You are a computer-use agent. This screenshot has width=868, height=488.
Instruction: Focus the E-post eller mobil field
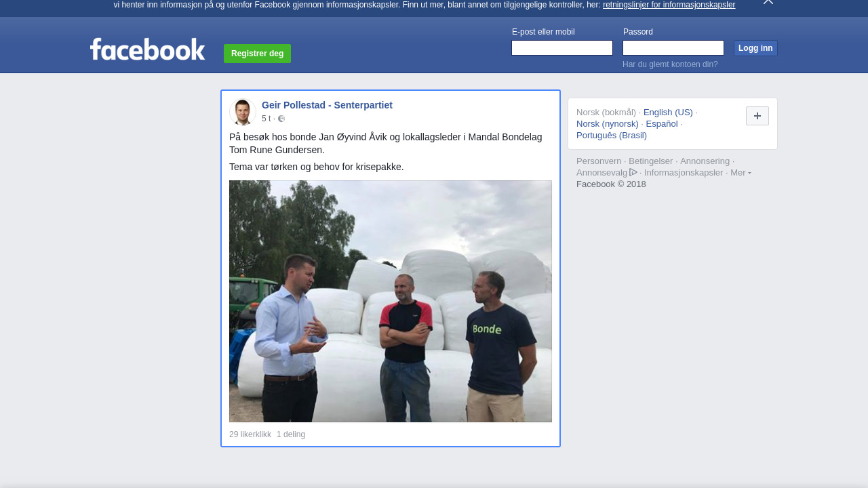click(x=562, y=48)
